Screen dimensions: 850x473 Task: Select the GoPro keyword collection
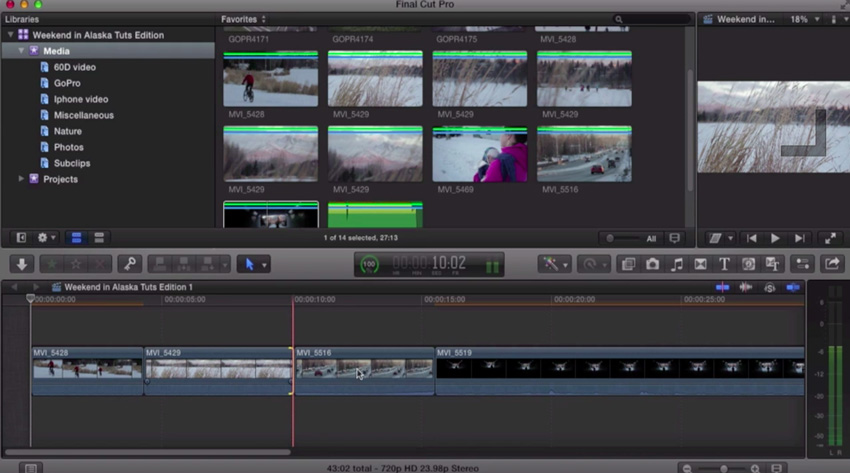(67, 83)
